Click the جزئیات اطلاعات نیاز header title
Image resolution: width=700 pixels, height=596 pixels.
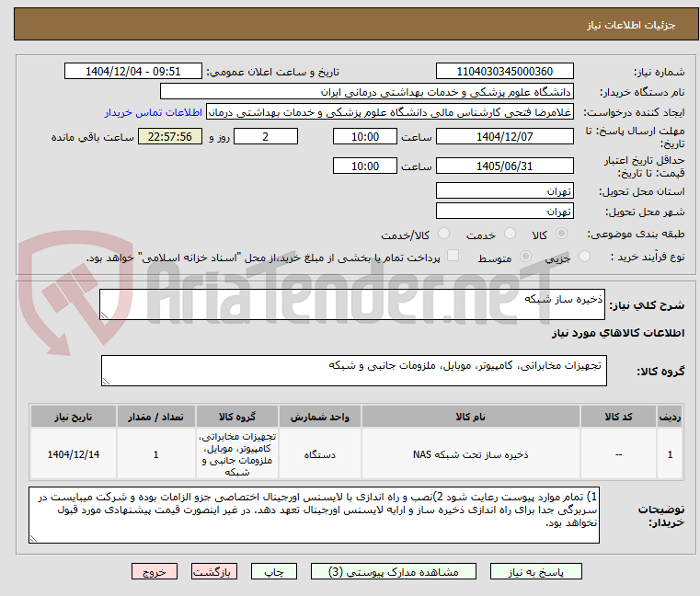pos(631,25)
